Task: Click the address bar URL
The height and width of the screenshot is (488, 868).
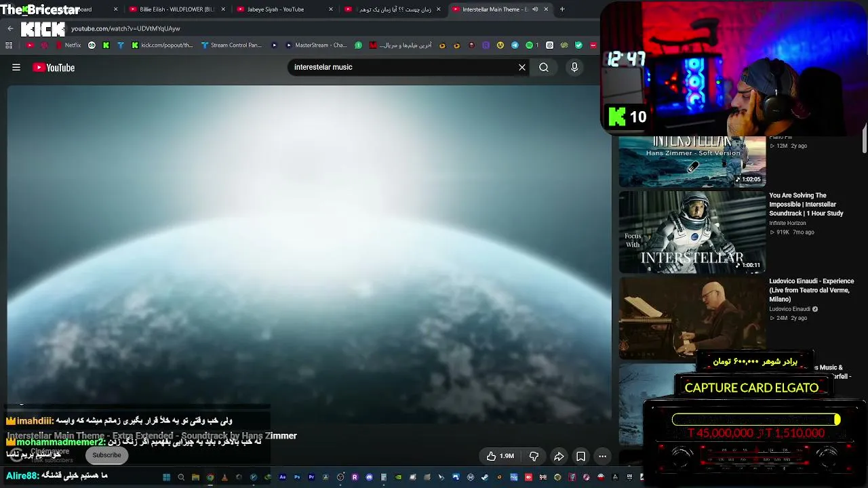Action: pyautogui.click(x=125, y=28)
